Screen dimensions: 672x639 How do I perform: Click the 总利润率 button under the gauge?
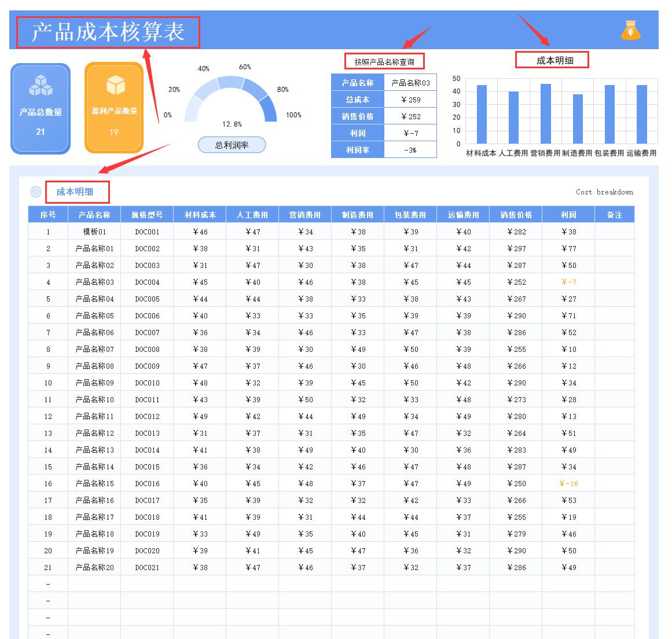point(232,145)
